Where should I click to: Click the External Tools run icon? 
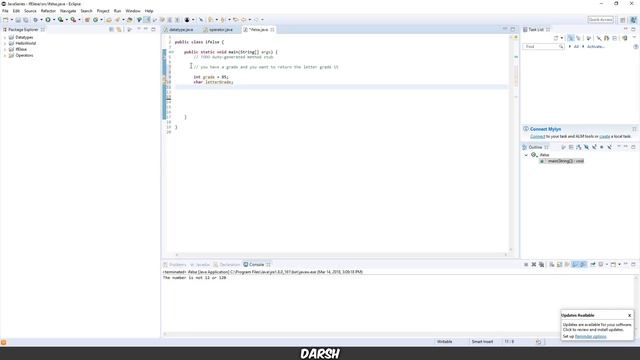pyautogui.click(x=73, y=20)
